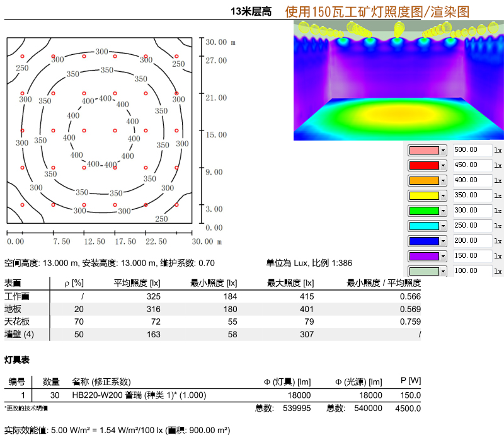Screen dimensions: 504x435
Task: Click the total power '4500.0'
Action: click(x=408, y=409)
